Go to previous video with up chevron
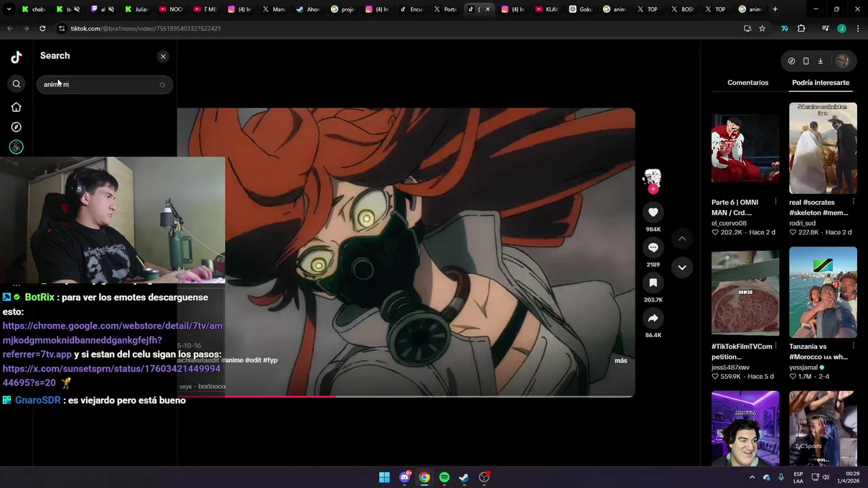The width and height of the screenshot is (868, 488). coord(682,239)
